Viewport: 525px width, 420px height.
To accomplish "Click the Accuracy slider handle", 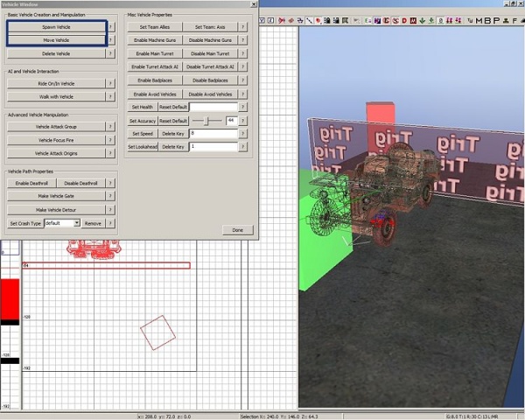I will tap(206, 120).
